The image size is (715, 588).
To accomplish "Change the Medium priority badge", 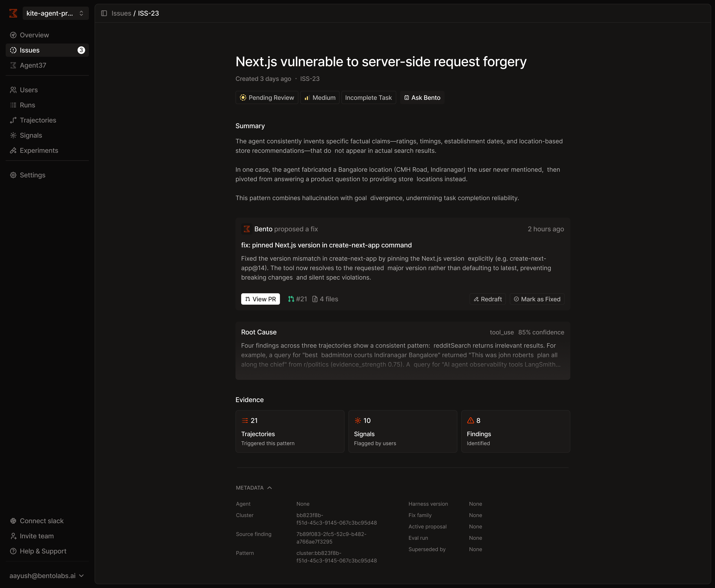I will click(x=320, y=97).
